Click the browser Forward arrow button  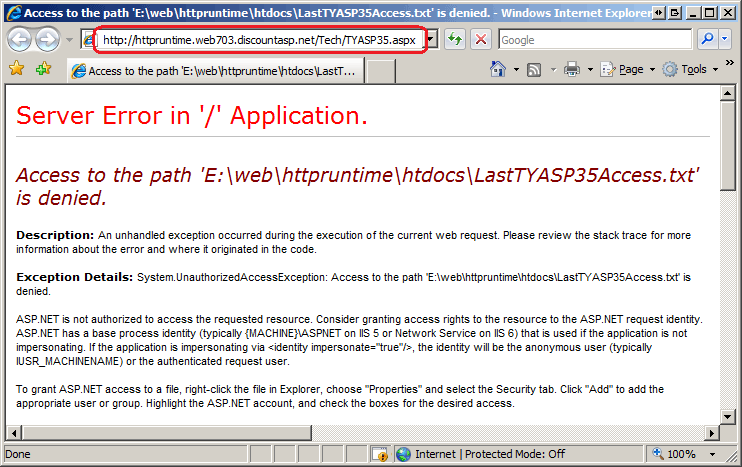point(47,40)
